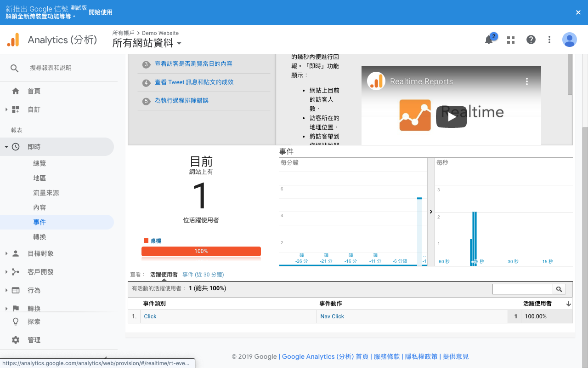This screenshot has height=368, width=588.
Task: Click the lightbulb icon beside 探索
Action: [x=16, y=322]
